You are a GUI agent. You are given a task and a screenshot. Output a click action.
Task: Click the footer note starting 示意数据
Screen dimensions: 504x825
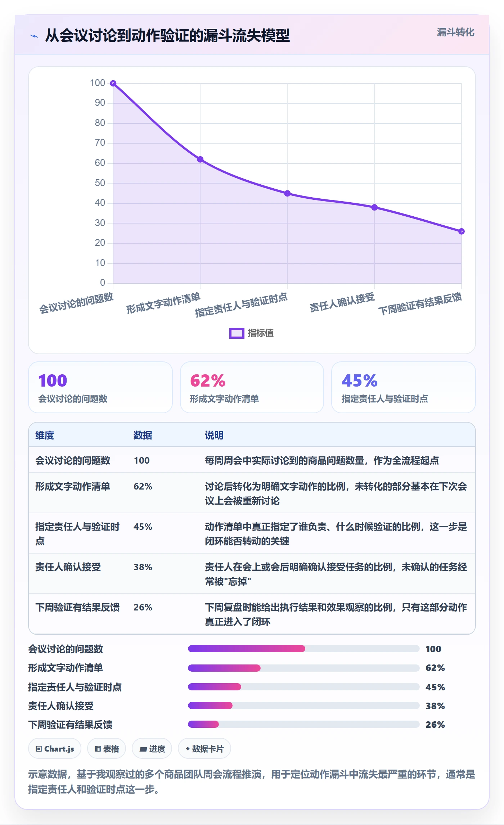[252, 781]
